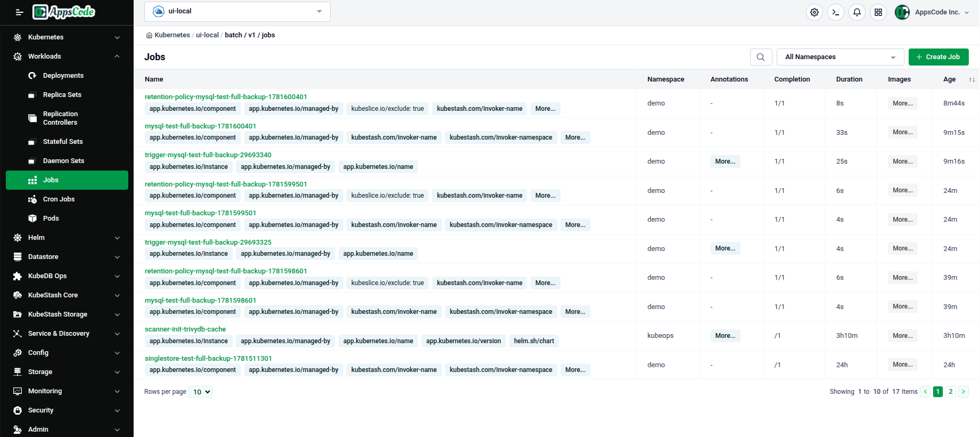Open job singlestore-test-full-backup-1781511301
Viewport: 980px width, 437px height.
(x=208, y=359)
